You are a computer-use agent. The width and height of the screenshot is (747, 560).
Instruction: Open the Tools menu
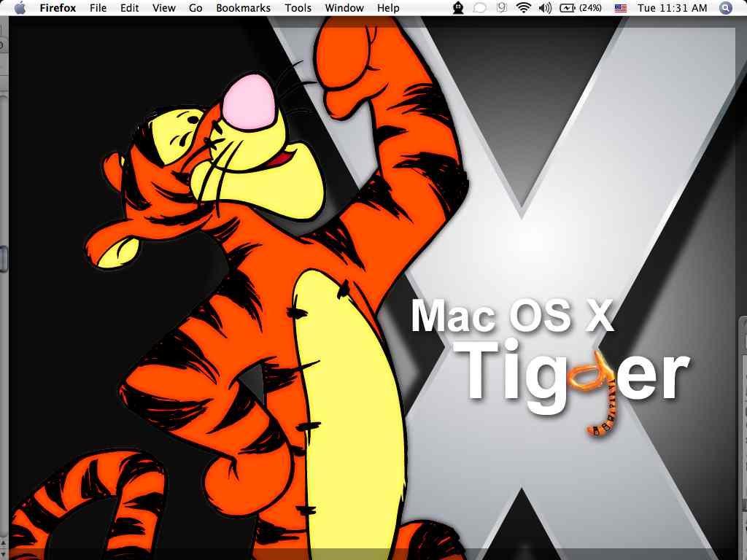point(298,8)
